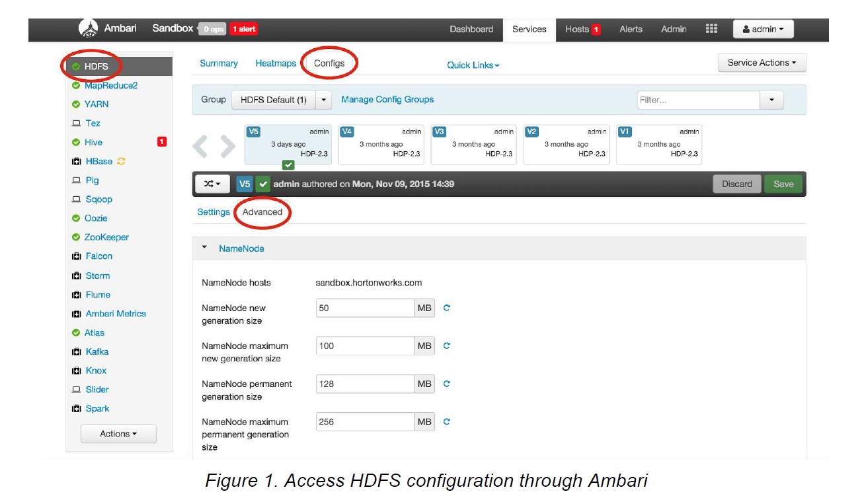Select the V3 config version card
The width and height of the screenshot is (866, 504).
pos(473,145)
